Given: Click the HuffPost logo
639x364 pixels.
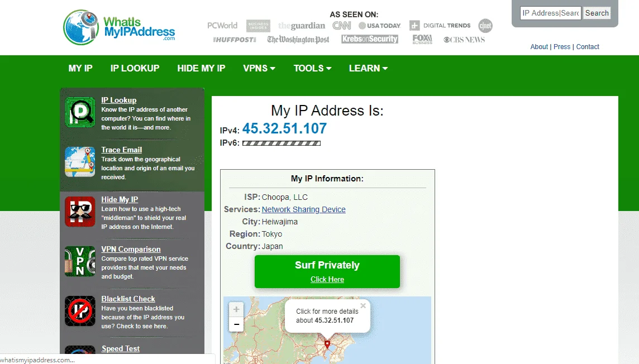Looking at the screenshot, I should click(235, 40).
